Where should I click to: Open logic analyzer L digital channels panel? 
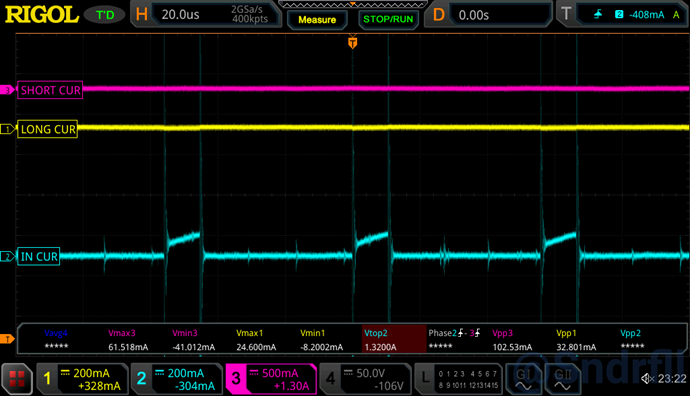tap(458, 379)
